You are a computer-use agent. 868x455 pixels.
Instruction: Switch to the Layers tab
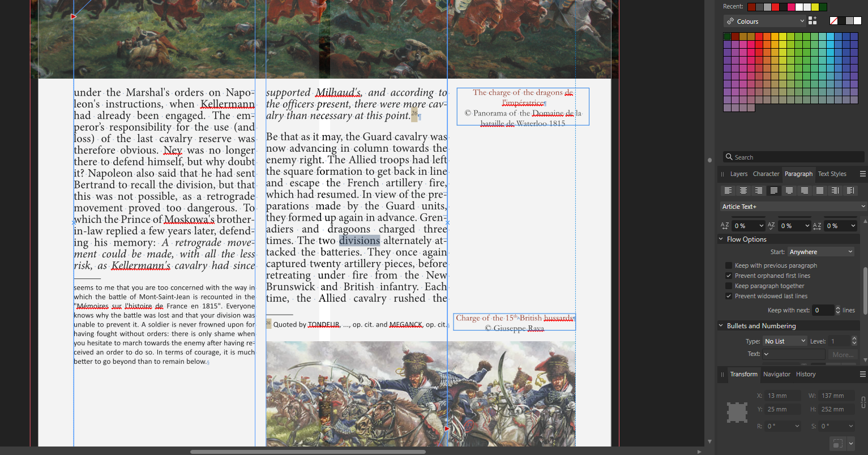pyautogui.click(x=738, y=174)
